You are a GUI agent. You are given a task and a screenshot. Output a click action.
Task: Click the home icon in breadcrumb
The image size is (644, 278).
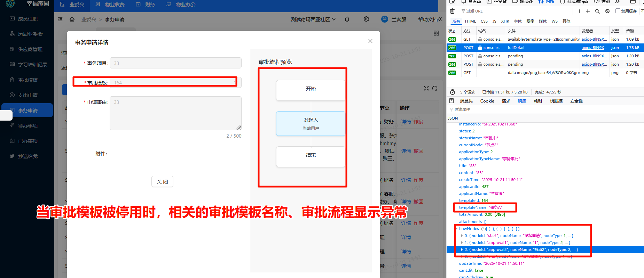tap(72, 19)
